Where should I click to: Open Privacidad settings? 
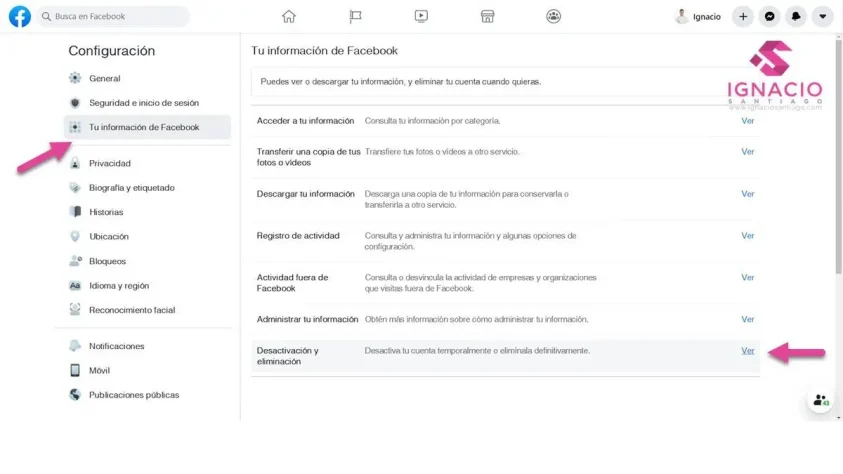110,163
